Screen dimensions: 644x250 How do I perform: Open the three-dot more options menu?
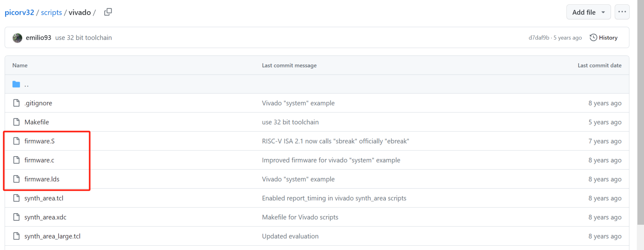622,12
